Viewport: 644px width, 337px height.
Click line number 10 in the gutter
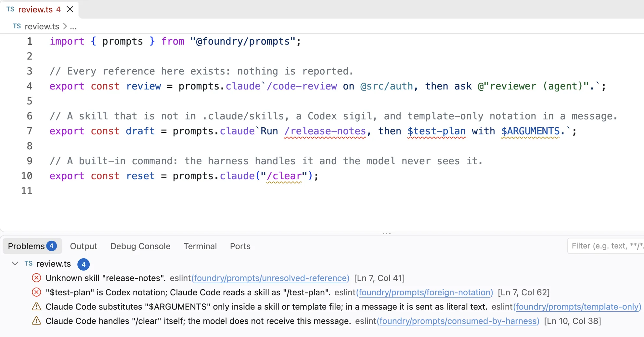27,176
